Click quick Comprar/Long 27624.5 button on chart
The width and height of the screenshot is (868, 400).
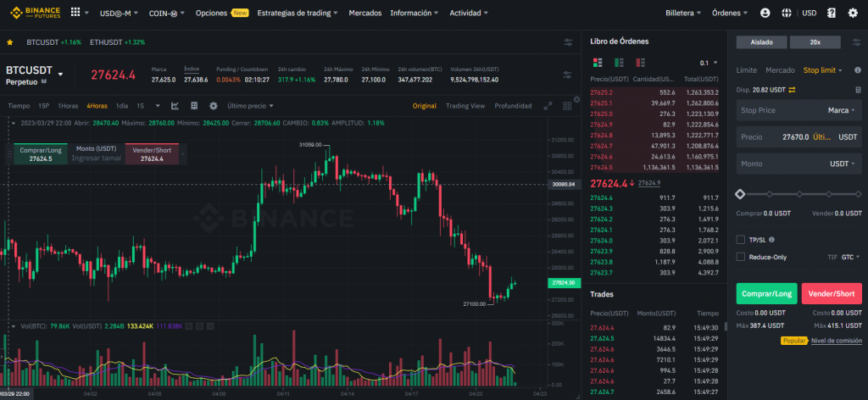[41, 154]
